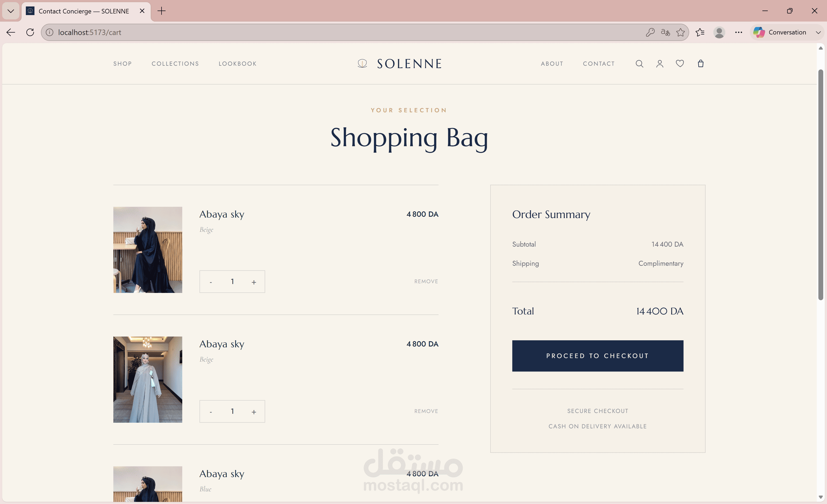The image size is (827, 504).
Task: Open the COLLECTIONS menu item
Action: click(175, 64)
